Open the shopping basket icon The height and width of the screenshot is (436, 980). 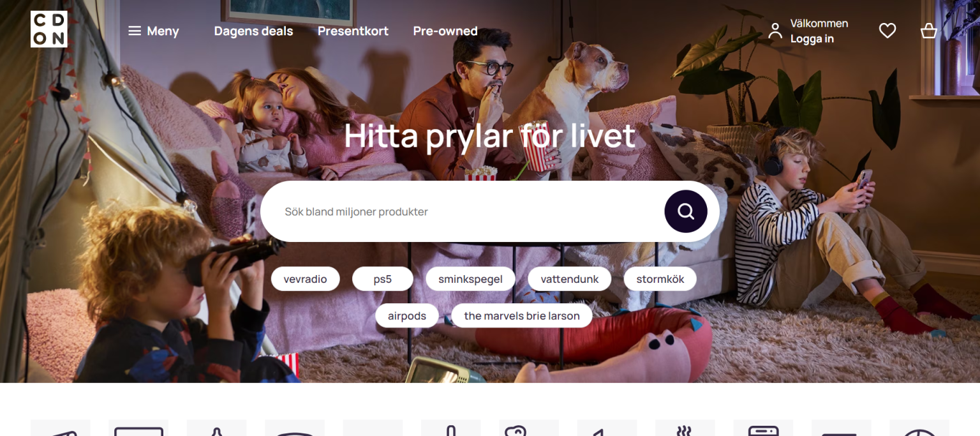pyautogui.click(x=928, y=31)
